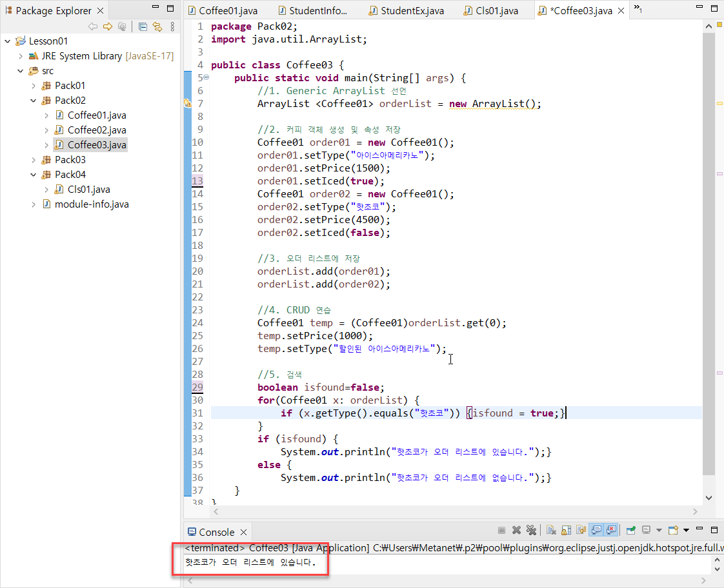The width and height of the screenshot is (724, 588).
Task: Select Cls01.java under Pack04
Action: [x=88, y=189]
